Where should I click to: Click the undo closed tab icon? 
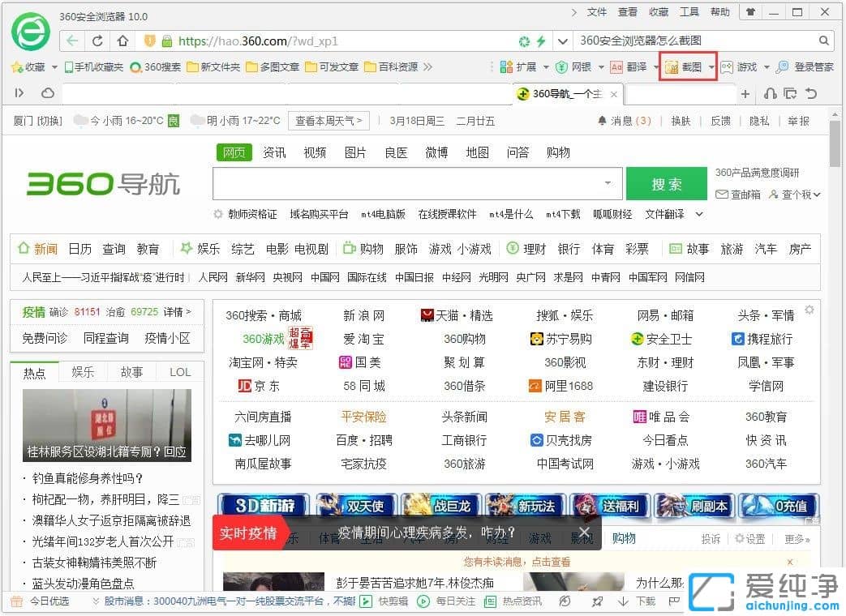pyautogui.click(x=811, y=94)
